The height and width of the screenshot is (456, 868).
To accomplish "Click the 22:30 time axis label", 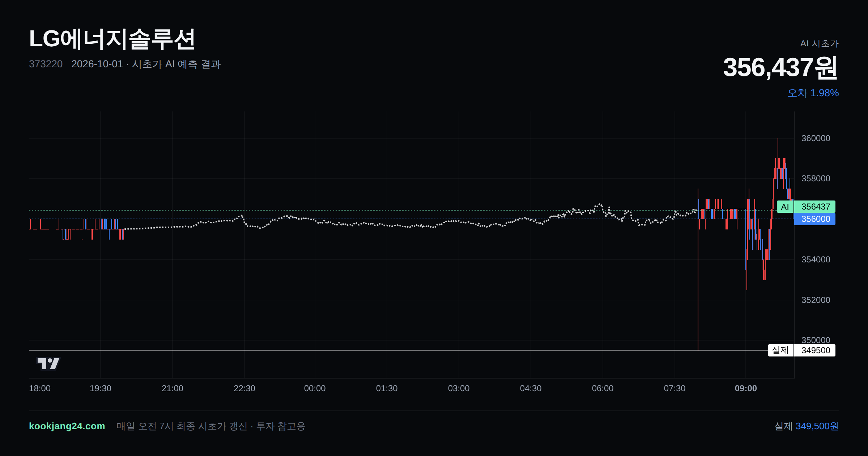I will tap(244, 388).
